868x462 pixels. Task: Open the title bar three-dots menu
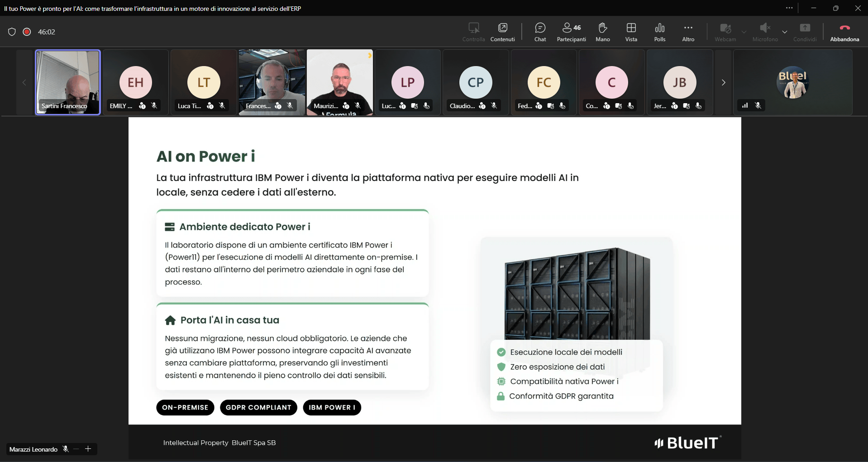coord(789,8)
